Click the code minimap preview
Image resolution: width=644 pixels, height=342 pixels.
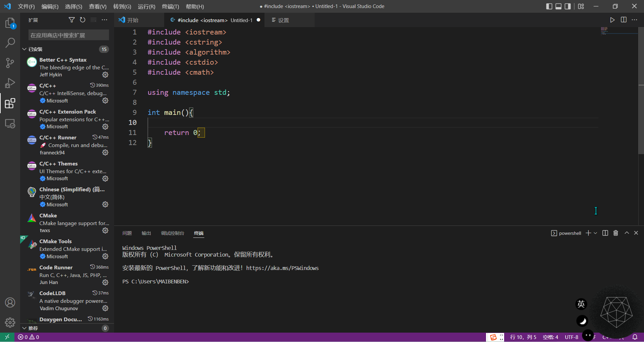pyautogui.click(x=619, y=31)
